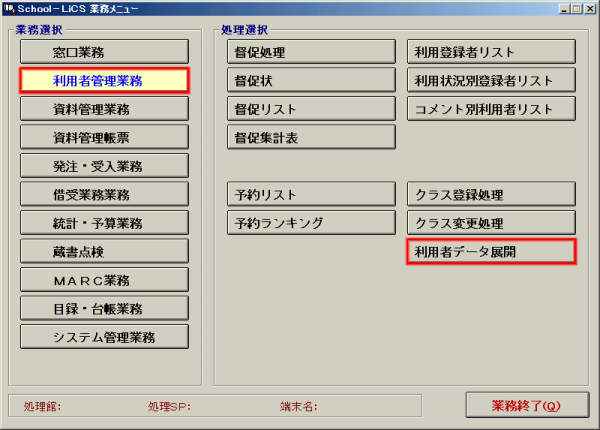600x430 pixels.
Task: Click the 処理館: status label
Action: pyautogui.click(x=42, y=406)
